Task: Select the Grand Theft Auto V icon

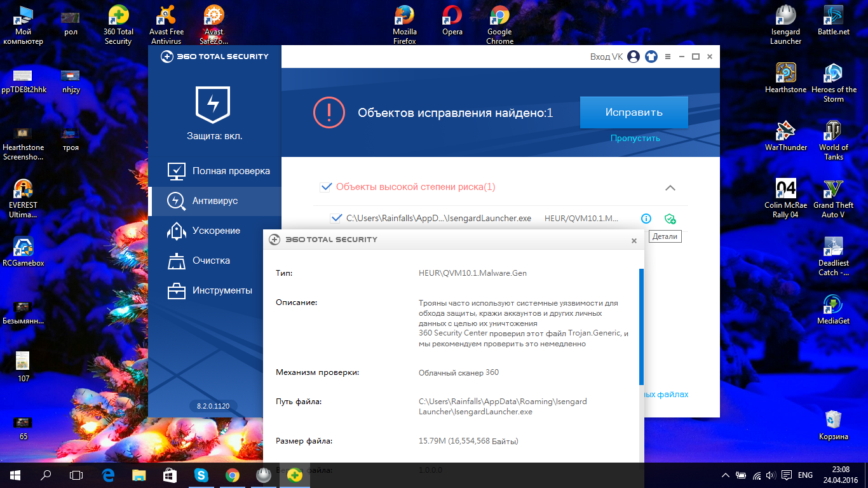Action: [x=833, y=199]
